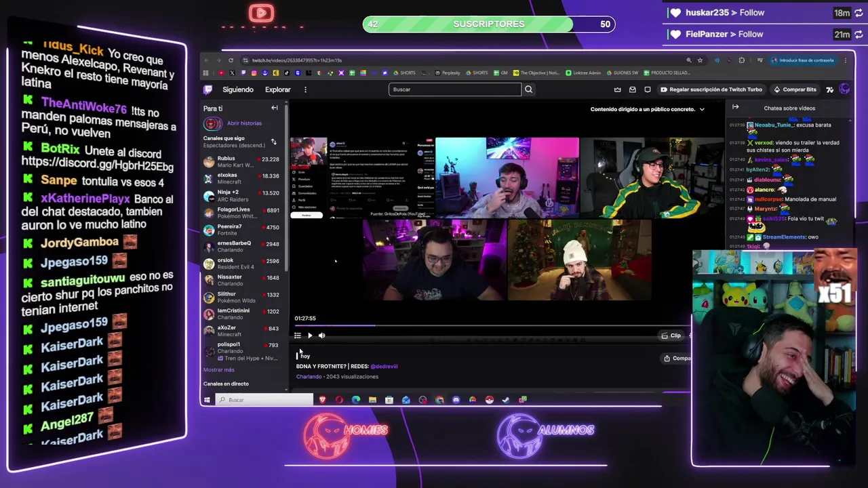The image size is (868, 488).
Task: Open the @dedreviil link in the video title
Action: [x=384, y=367]
